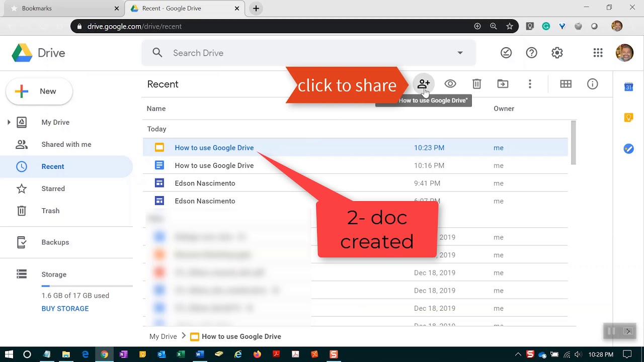Click My Drive in the bottom breadcrumb
Viewport: 644px width, 362px height.
pos(163,336)
